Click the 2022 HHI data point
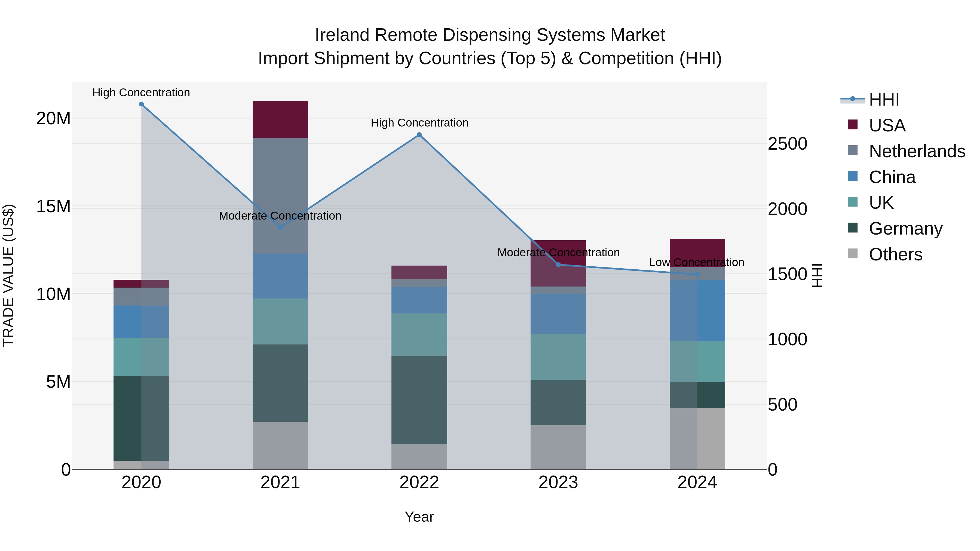This screenshot has width=980, height=551. (x=419, y=135)
